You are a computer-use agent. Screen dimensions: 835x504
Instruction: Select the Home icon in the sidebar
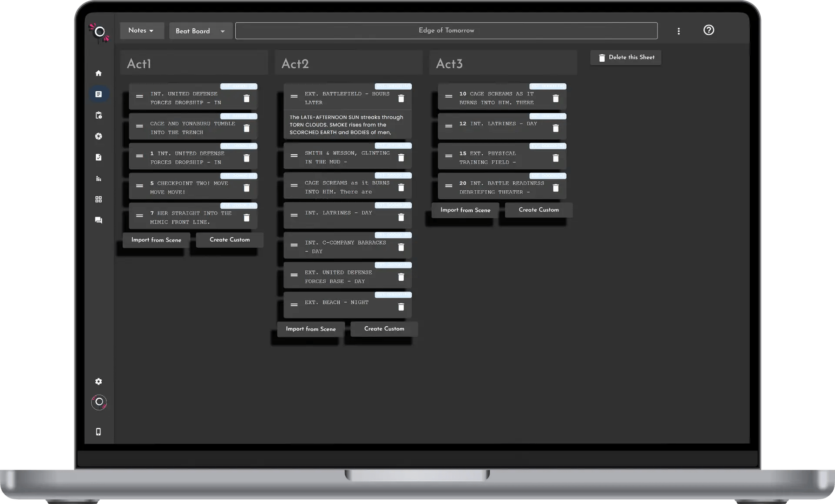99,73
